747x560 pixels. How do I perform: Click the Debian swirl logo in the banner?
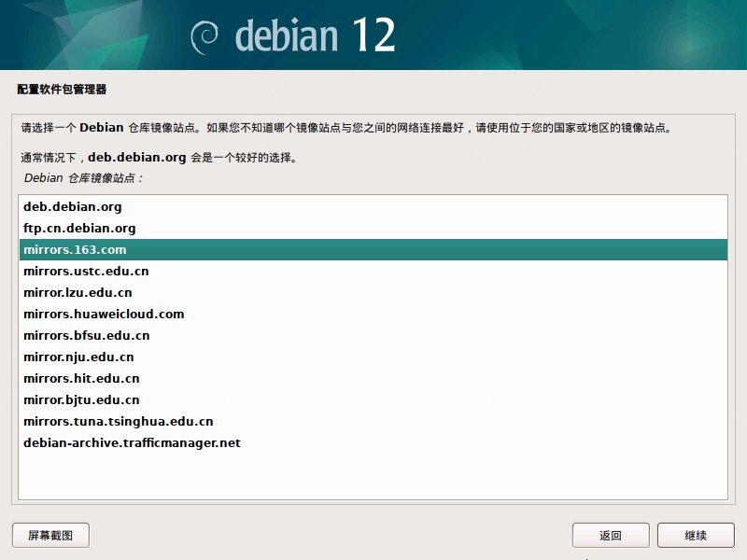coord(205,35)
